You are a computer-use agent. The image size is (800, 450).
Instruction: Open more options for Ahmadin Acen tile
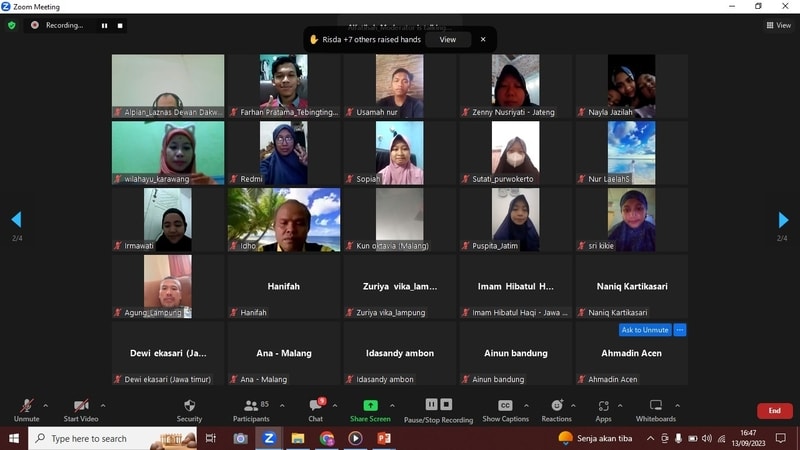(x=680, y=330)
